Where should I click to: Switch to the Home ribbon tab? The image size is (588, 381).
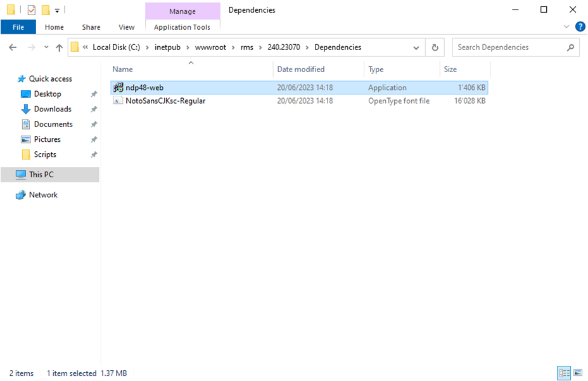tap(54, 27)
